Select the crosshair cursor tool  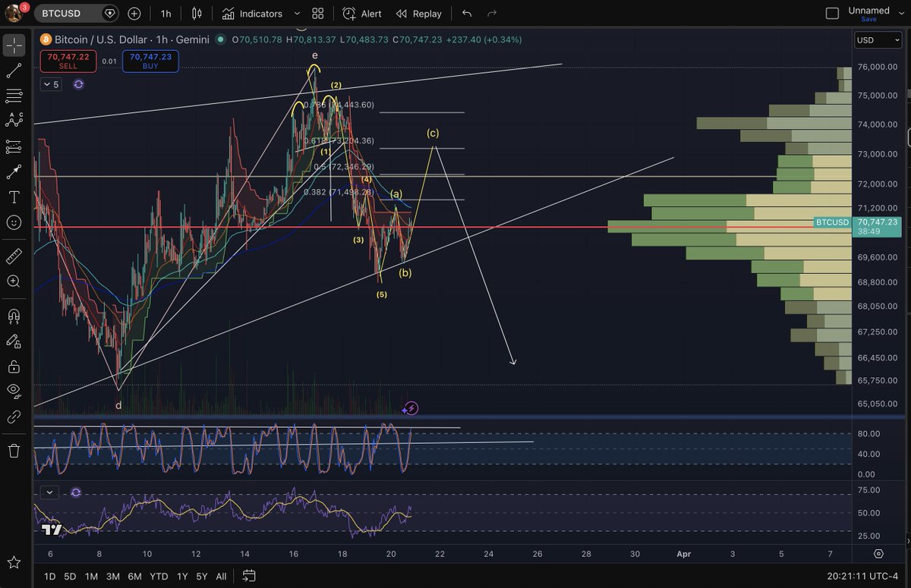(14, 45)
